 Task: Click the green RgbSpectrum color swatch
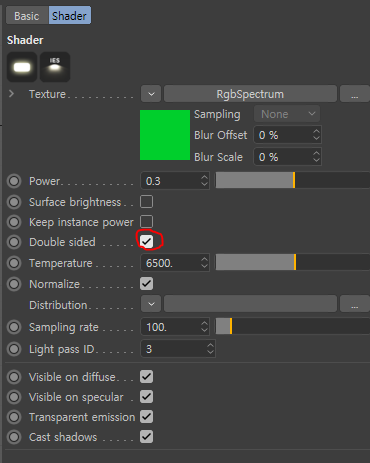click(165, 135)
